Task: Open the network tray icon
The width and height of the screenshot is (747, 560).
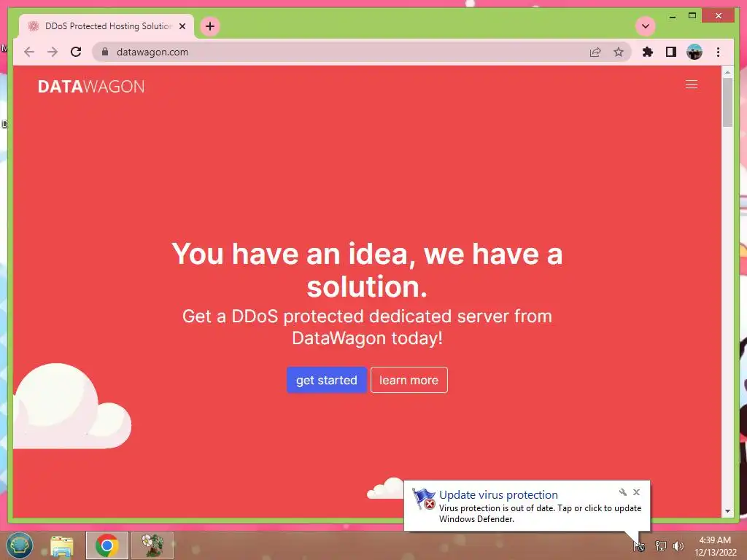Action: coord(660,546)
